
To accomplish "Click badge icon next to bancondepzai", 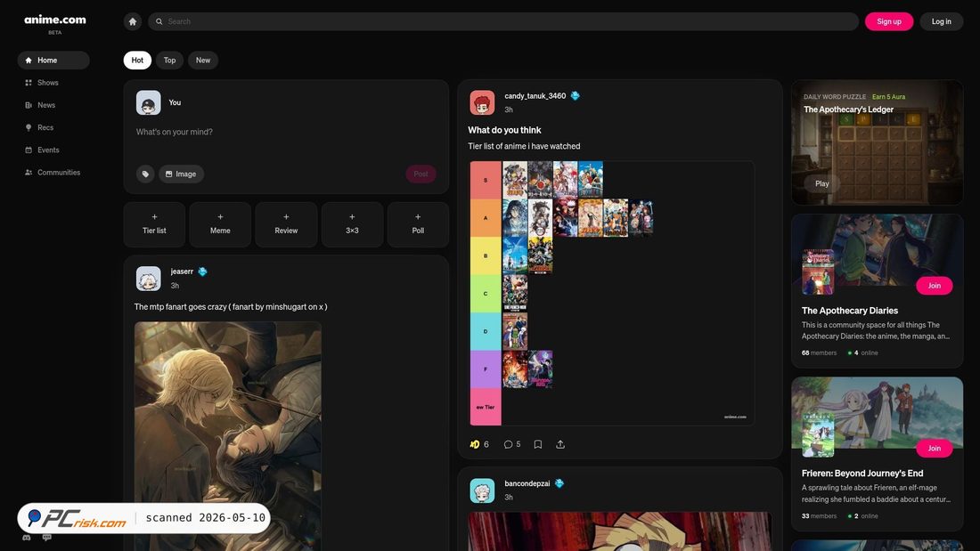I will [x=559, y=483].
